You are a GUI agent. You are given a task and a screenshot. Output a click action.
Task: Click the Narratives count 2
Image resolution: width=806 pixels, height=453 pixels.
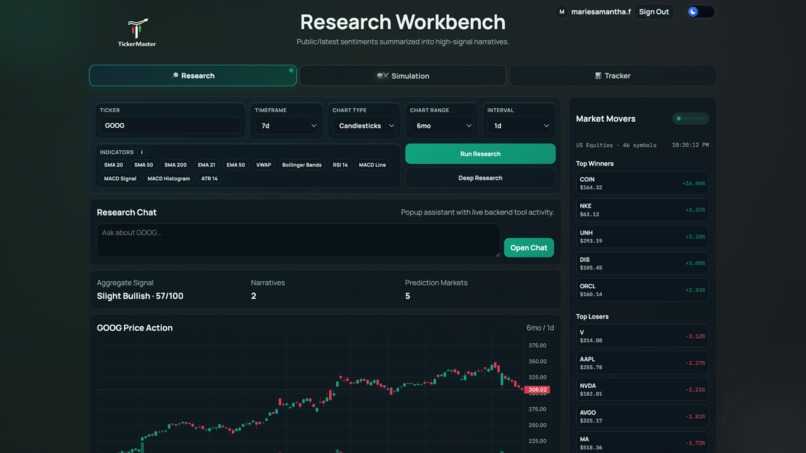coord(253,296)
